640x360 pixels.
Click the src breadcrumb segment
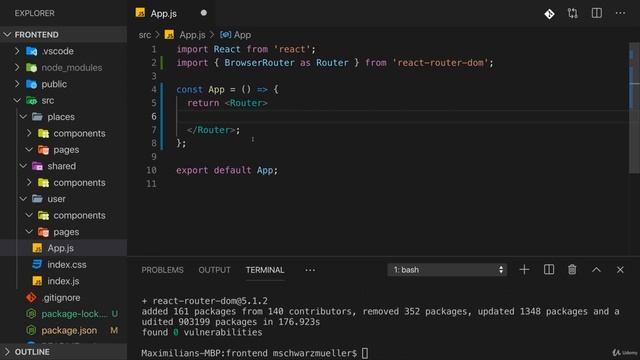click(x=144, y=35)
